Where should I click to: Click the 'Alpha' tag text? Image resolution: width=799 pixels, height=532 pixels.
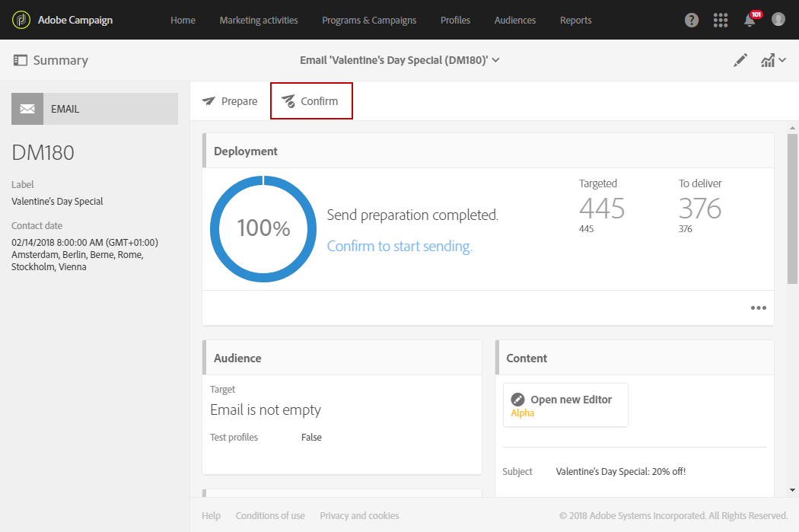point(522,413)
